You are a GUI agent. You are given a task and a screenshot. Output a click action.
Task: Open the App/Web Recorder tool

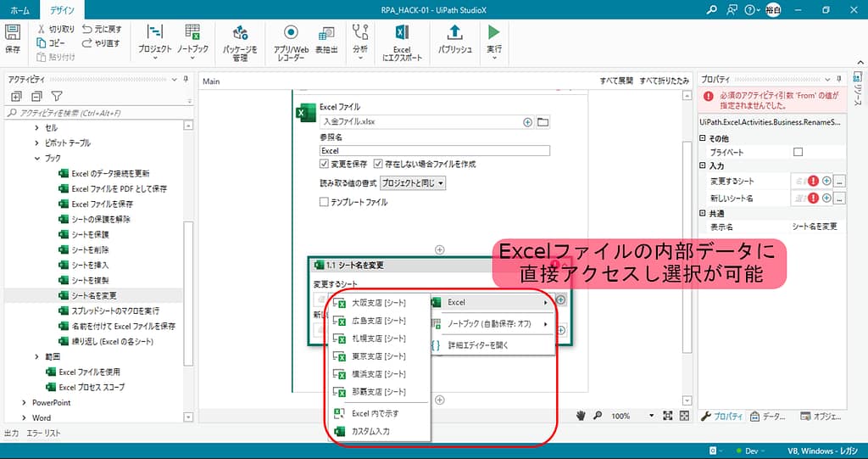click(x=290, y=33)
